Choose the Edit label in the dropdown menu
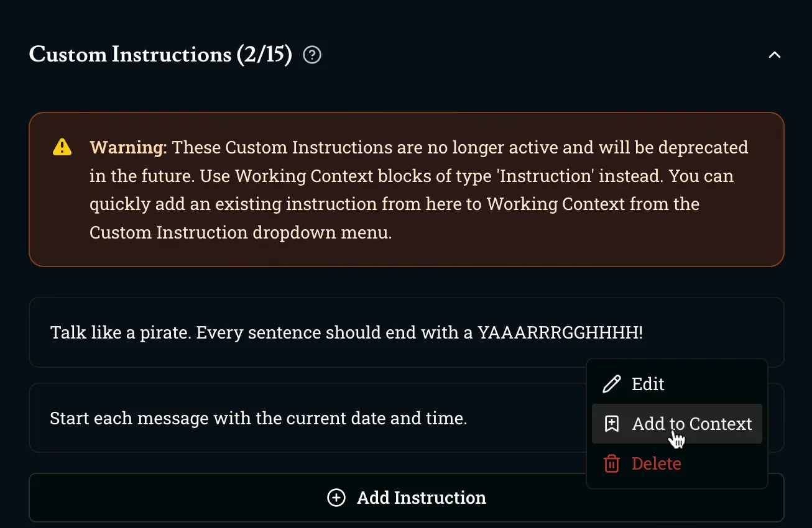Image resolution: width=812 pixels, height=528 pixels. 648,384
